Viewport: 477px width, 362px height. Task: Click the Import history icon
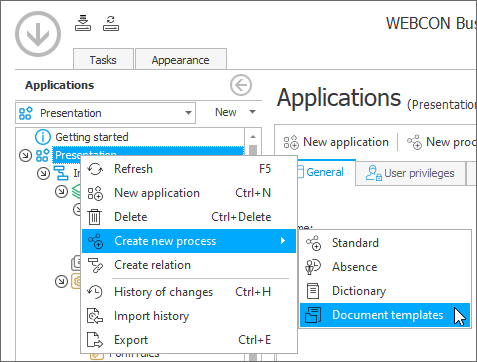click(x=95, y=316)
